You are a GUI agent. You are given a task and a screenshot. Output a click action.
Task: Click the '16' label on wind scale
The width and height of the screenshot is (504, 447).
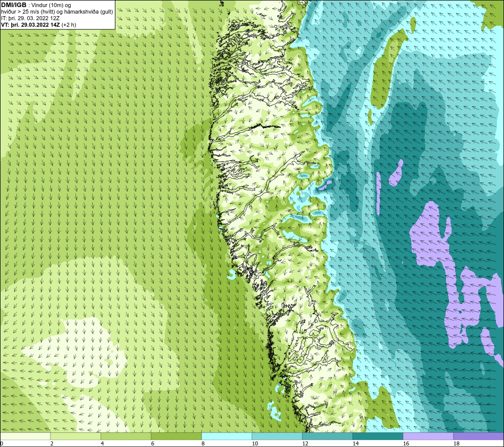[x=406, y=444]
